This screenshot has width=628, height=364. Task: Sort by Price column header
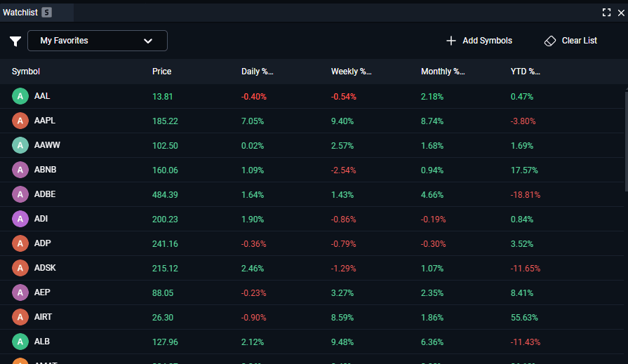[162, 72]
